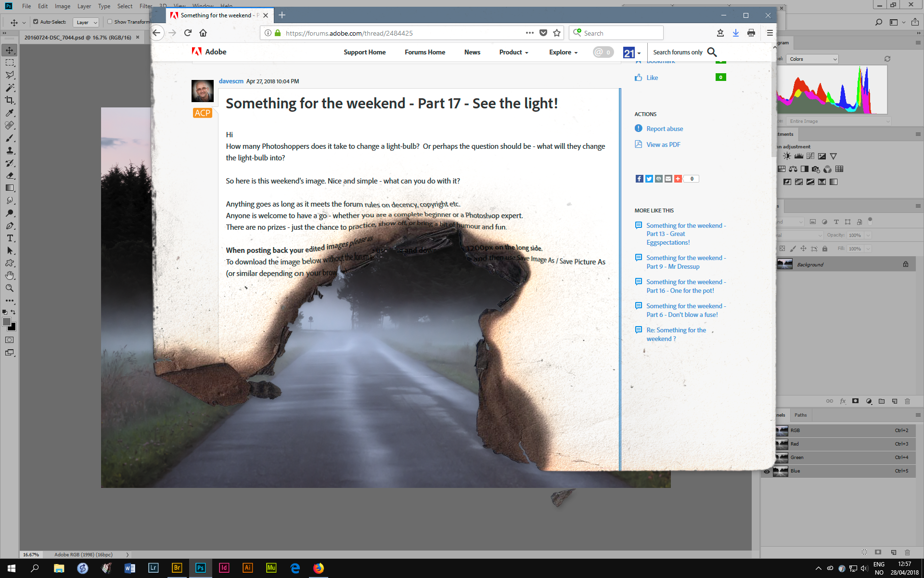Select the Magic Wand tool
Image resolution: width=924 pixels, height=578 pixels.
point(10,88)
